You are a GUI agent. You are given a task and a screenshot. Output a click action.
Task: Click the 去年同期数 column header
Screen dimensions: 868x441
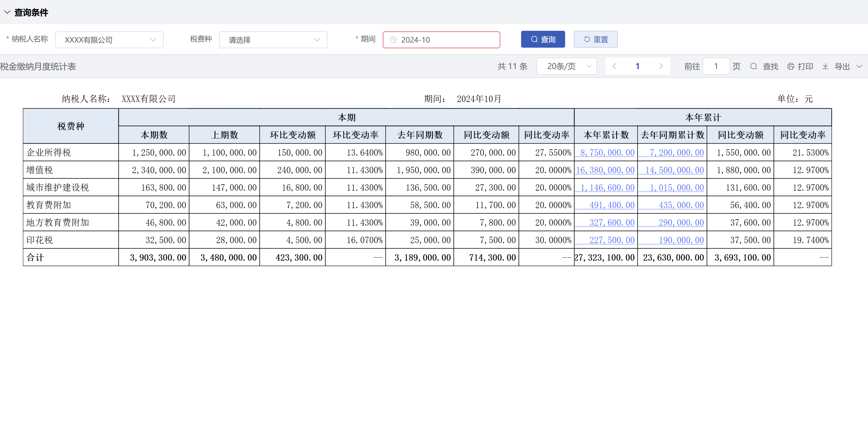[x=420, y=135]
